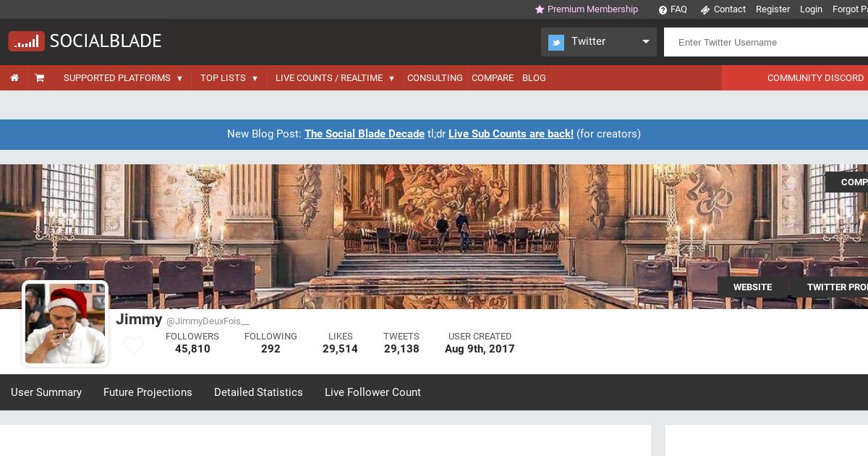The height and width of the screenshot is (456, 868).
Task: Click the Jimmy display name
Action: [x=139, y=319]
